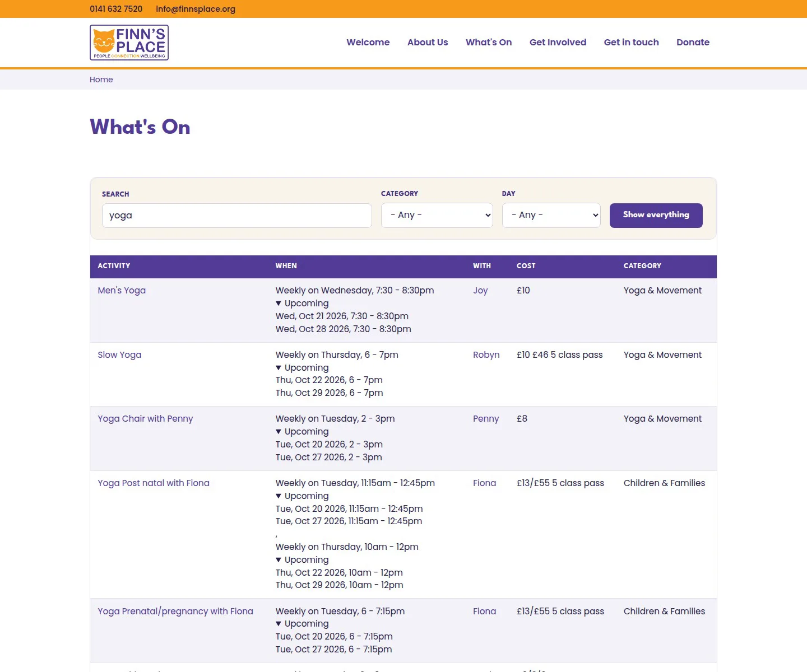Click the Cost column header

[526, 266]
